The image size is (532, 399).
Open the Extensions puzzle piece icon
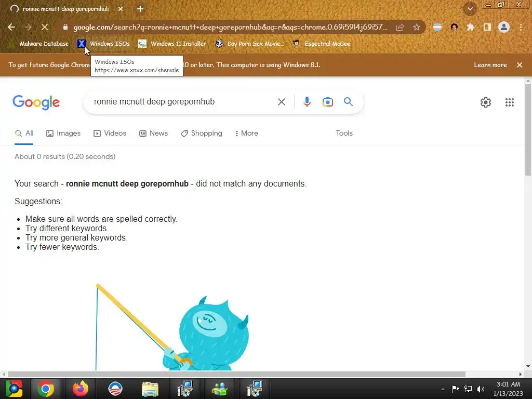(470, 27)
